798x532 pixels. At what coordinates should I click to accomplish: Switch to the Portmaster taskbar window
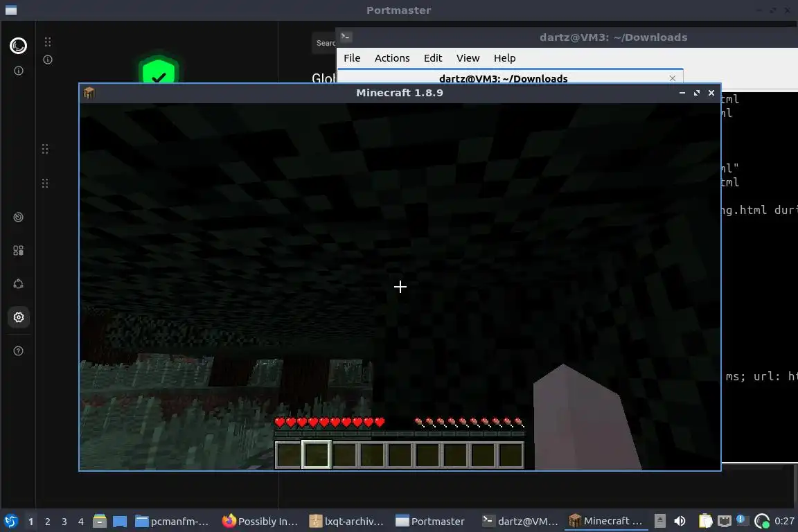click(432, 522)
